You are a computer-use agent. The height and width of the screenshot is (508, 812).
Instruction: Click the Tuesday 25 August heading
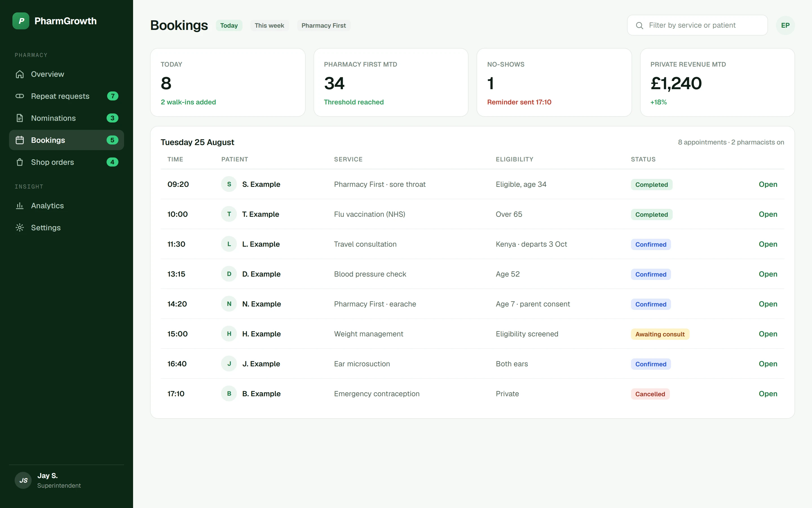pos(197,142)
